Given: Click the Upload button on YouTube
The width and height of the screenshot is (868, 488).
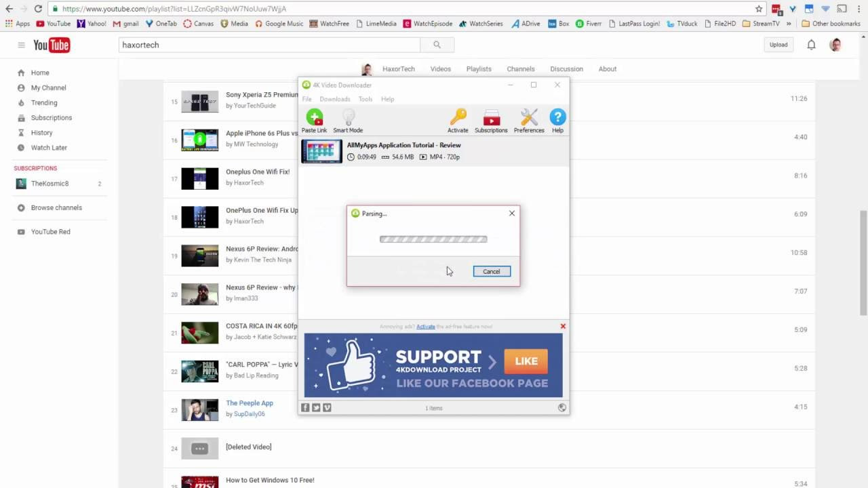Looking at the screenshot, I should [x=778, y=45].
